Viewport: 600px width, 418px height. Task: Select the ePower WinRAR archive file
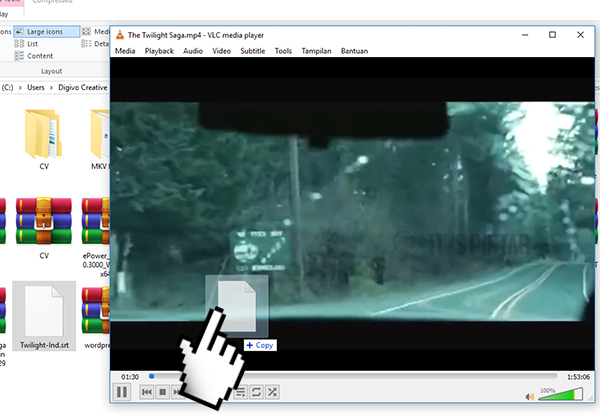click(x=96, y=237)
